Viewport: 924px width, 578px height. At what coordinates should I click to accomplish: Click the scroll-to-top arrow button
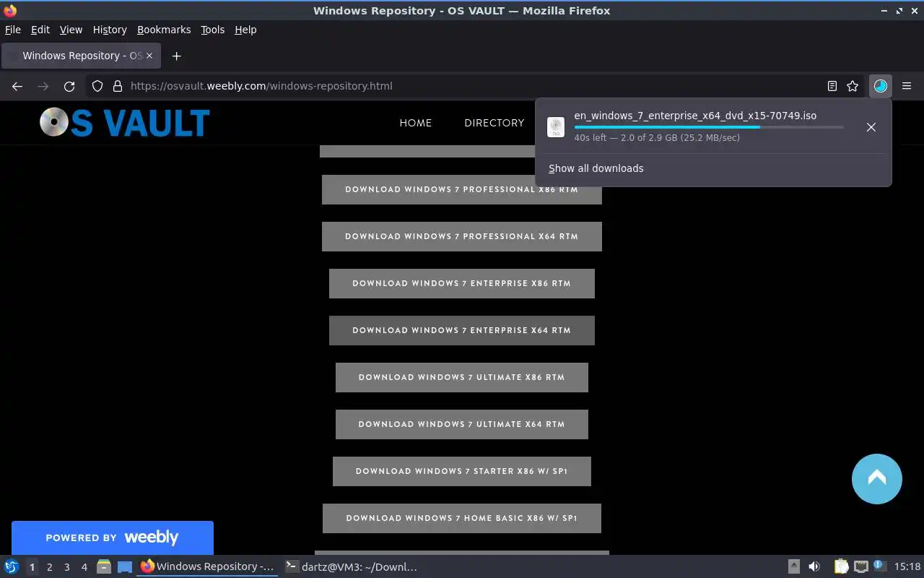pos(877,478)
